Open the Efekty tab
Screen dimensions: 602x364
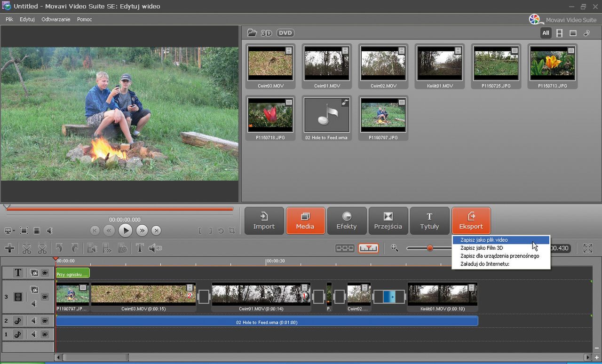click(x=347, y=221)
